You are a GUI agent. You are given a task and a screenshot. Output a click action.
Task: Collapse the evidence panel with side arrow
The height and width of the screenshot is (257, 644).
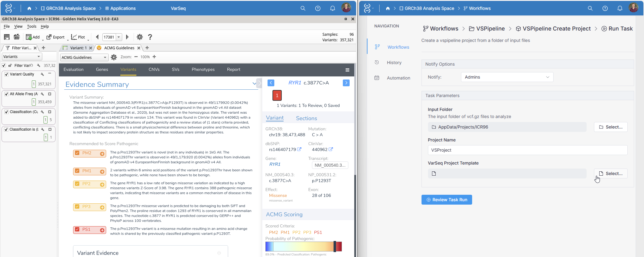point(260,83)
